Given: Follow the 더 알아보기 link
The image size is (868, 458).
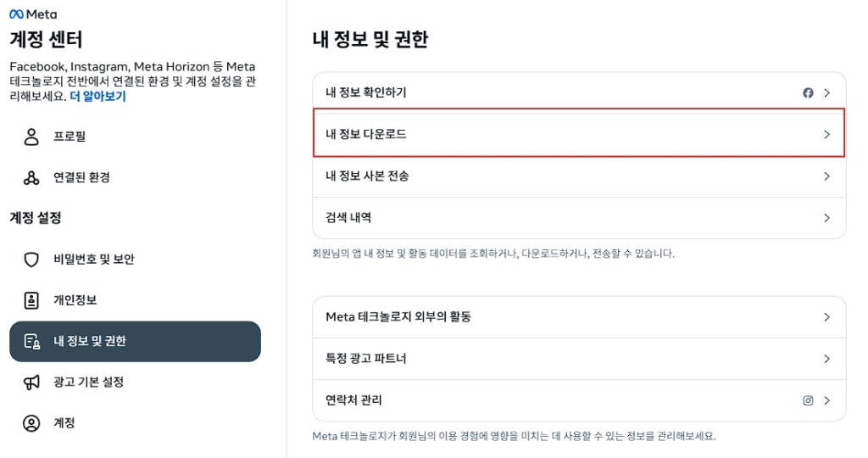Looking at the screenshot, I should tap(98, 97).
